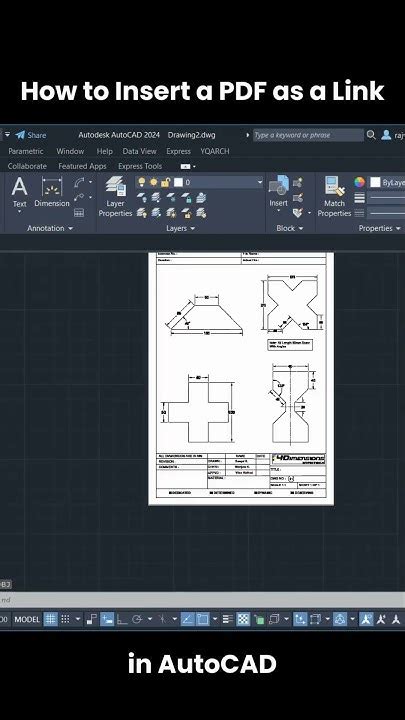
Task: Click the Table icon in Annotation panel
Action: coord(79,213)
